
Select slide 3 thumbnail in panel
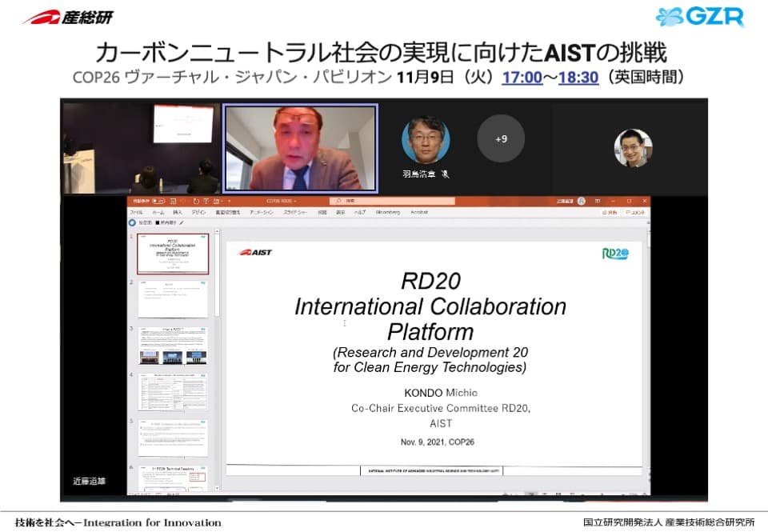tap(173, 346)
